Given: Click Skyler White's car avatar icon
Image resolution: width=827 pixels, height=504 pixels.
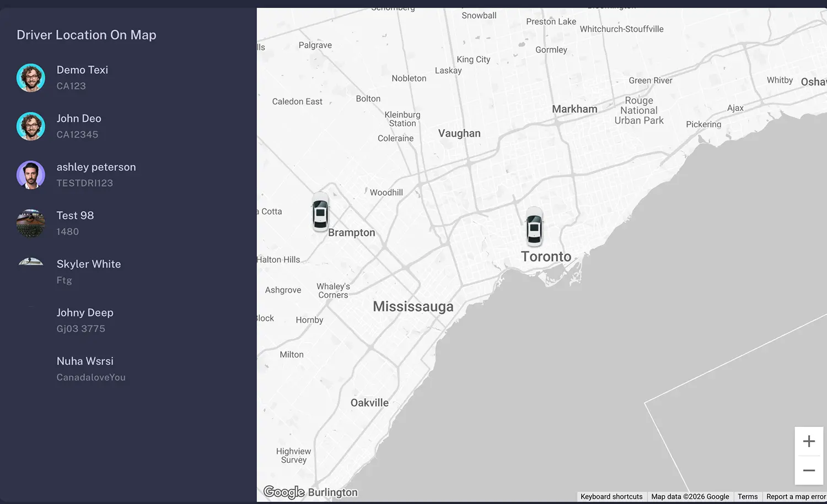Looking at the screenshot, I should 31,262.
